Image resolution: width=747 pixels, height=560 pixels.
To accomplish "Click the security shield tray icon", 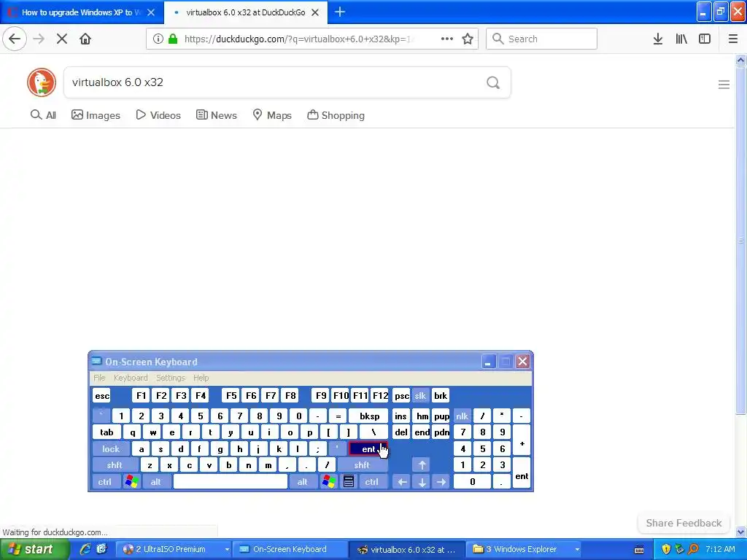I will coord(666,549).
